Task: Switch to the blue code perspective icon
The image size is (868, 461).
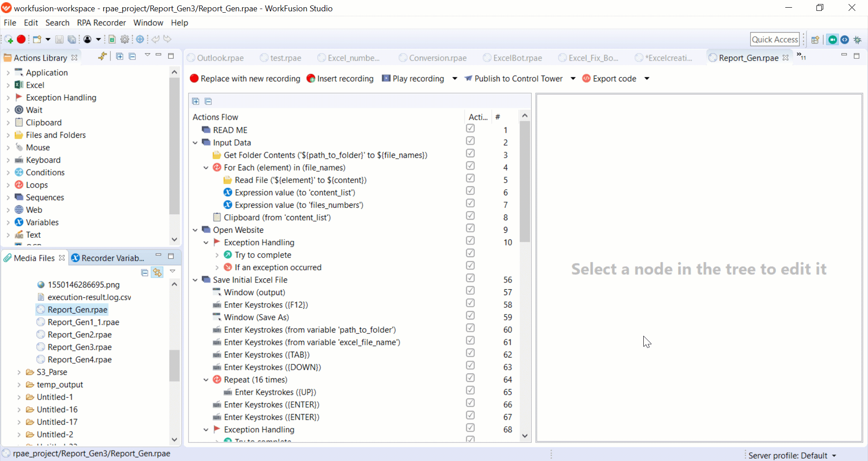Action: [844, 40]
